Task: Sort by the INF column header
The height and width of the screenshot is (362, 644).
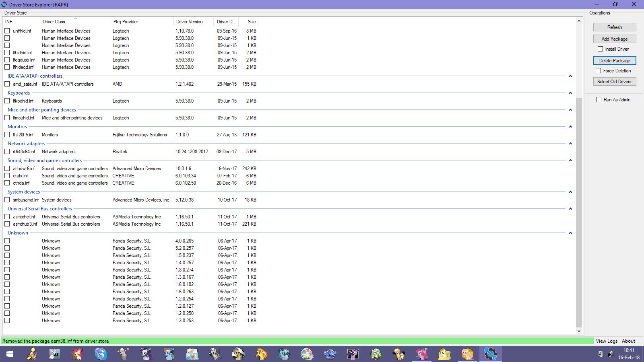Action: coord(21,22)
